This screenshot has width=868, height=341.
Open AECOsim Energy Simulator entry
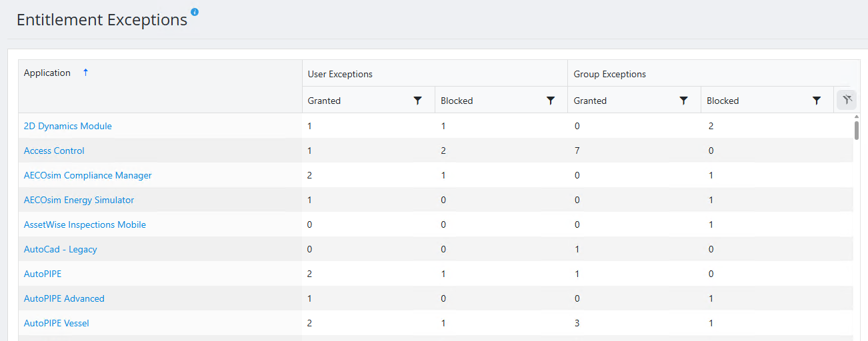click(79, 200)
